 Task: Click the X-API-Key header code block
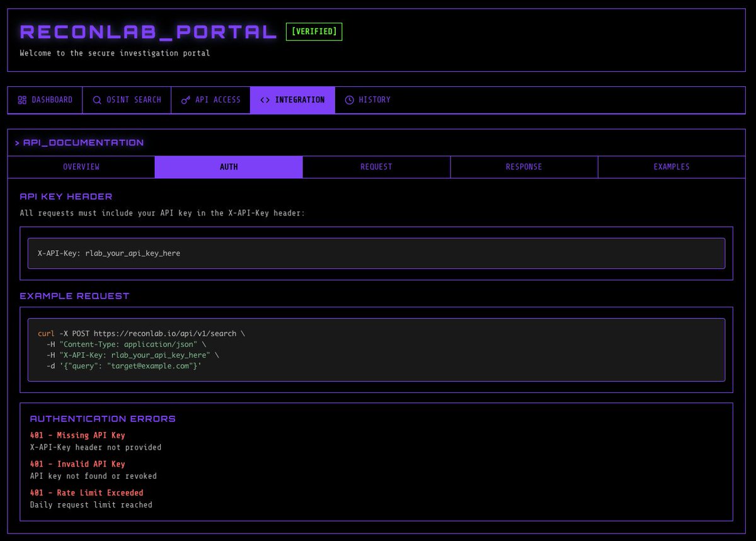[x=376, y=253]
